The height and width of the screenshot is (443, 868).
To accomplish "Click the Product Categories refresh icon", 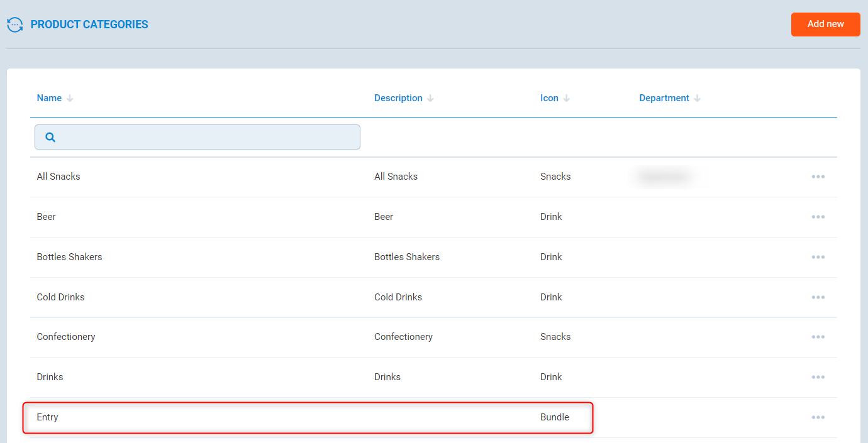I will click(15, 25).
